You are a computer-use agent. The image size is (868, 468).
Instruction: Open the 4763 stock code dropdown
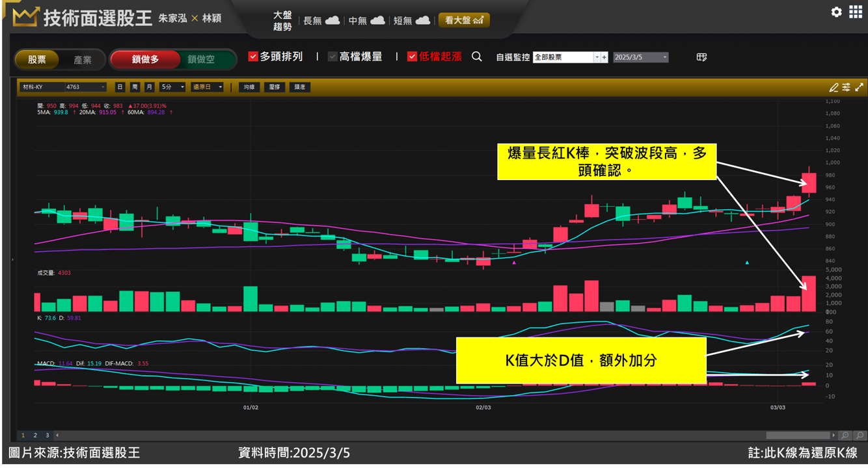[x=85, y=87]
